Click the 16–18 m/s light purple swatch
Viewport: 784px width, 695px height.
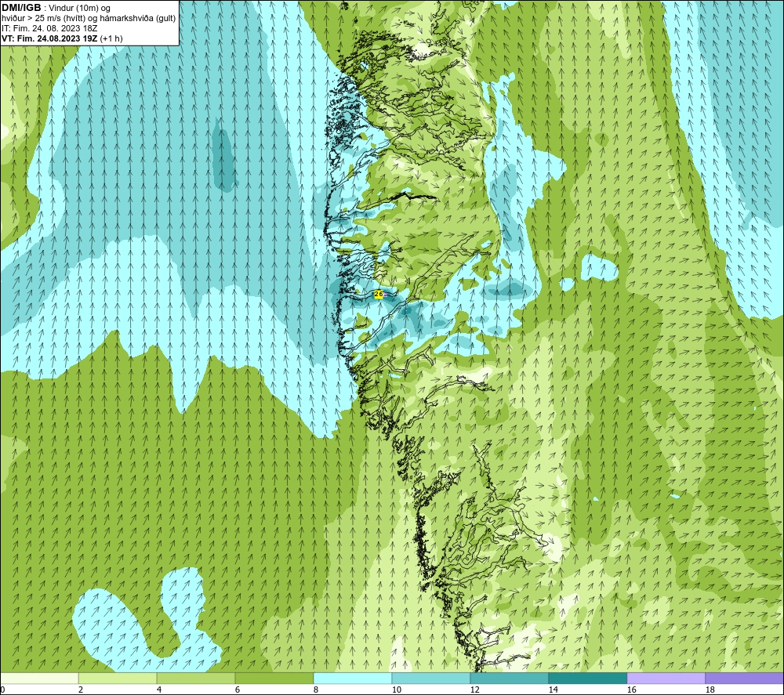pos(666,678)
